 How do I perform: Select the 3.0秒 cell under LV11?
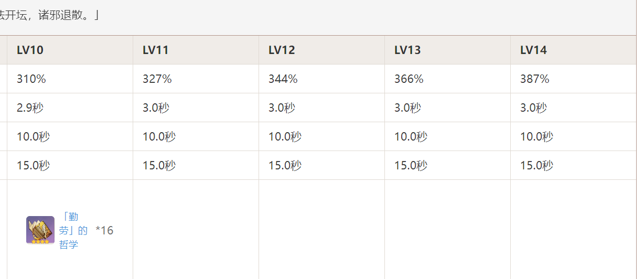(x=156, y=108)
